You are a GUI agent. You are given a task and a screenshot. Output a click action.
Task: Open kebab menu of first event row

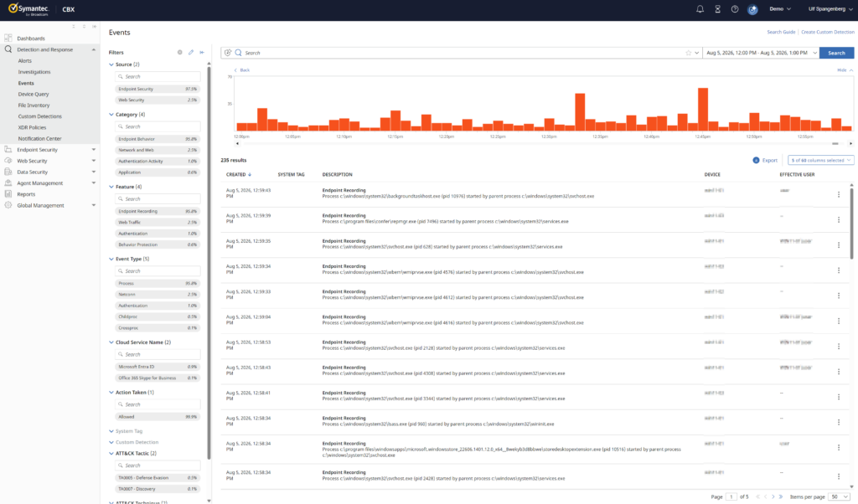point(838,194)
